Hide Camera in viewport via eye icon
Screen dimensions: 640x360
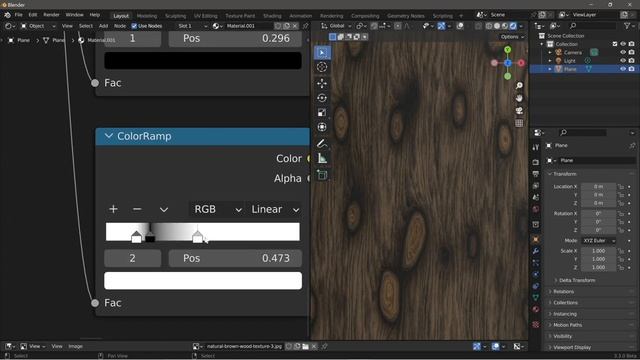coord(623,53)
